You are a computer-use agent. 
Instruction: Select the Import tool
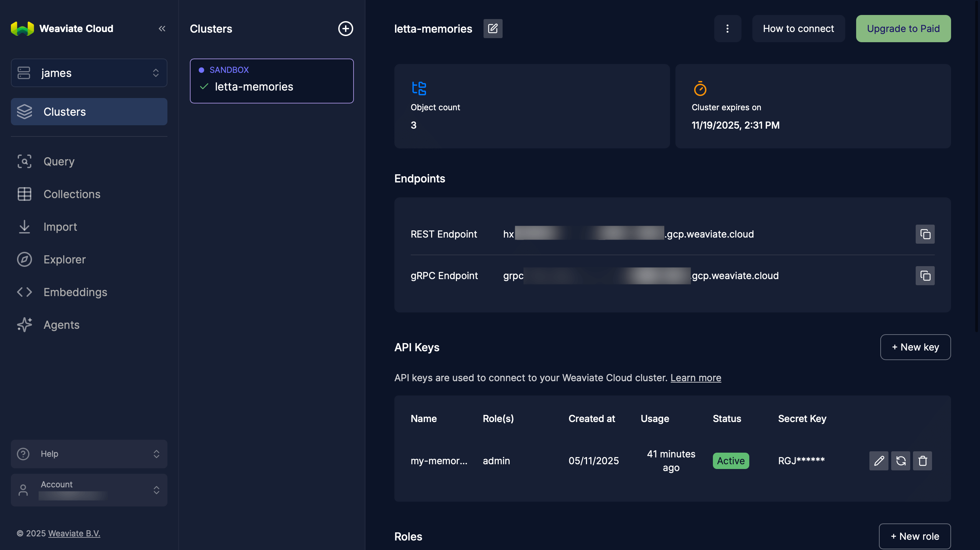(x=60, y=227)
